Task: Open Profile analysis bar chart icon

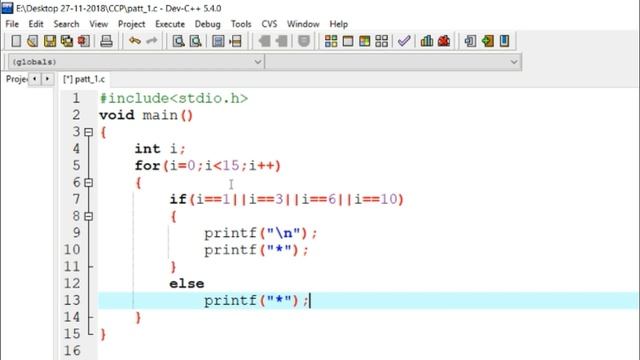Action: click(x=427, y=41)
